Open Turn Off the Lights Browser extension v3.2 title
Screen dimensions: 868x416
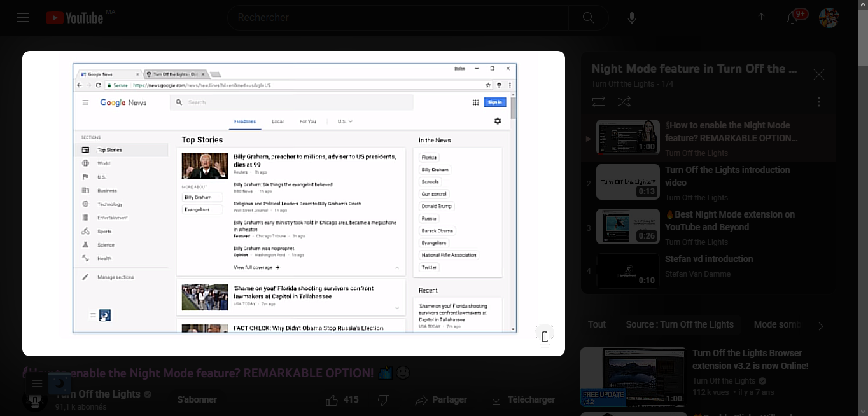pyautogui.click(x=750, y=359)
